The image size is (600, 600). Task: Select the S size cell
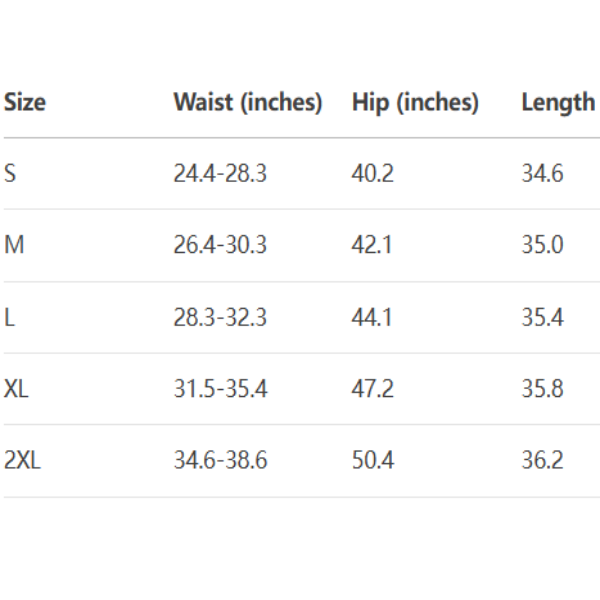pyautogui.click(x=10, y=174)
